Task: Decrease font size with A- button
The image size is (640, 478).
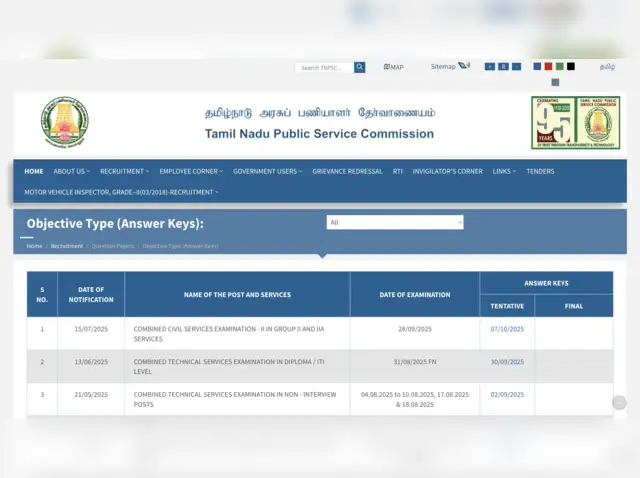Action: tap(517, 67)
